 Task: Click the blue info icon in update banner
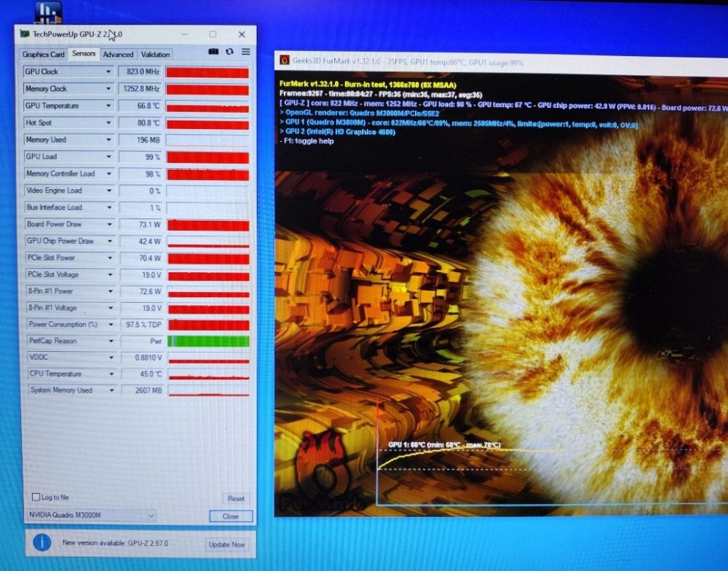[x=42, y=543]
